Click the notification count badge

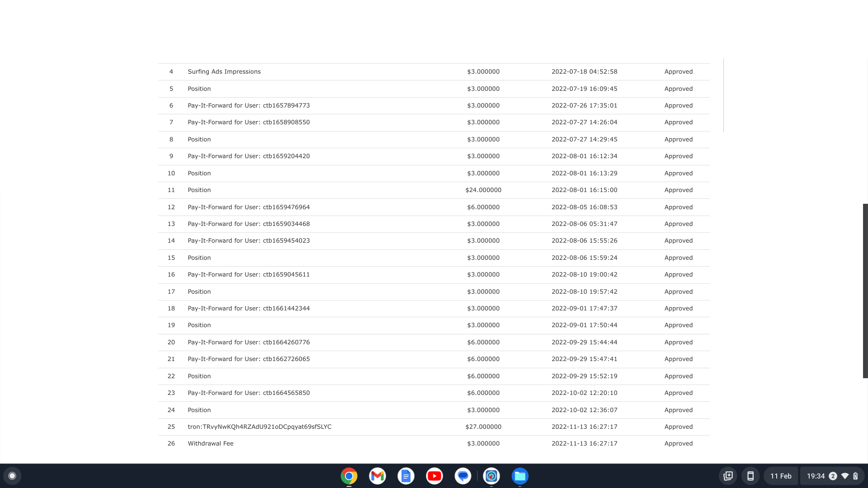(833, 476)
